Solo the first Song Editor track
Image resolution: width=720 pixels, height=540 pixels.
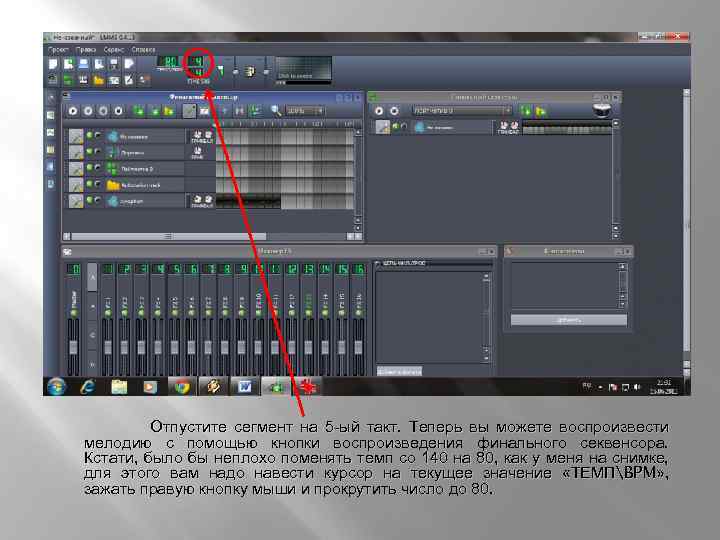(97, 135)
